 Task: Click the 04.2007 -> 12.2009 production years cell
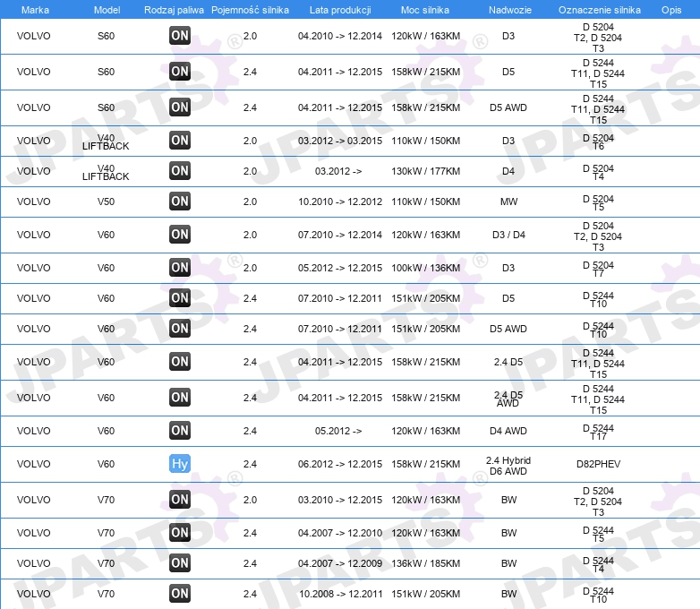click(x=340, y=563)
